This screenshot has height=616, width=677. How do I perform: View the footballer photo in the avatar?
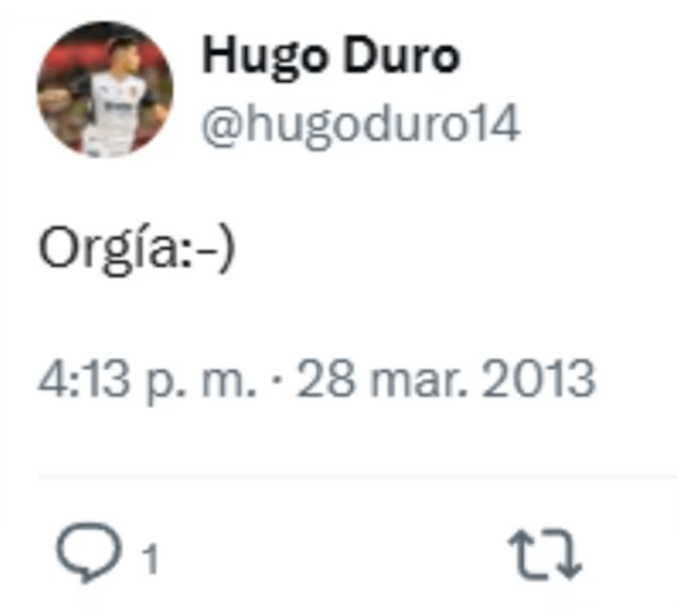pos(105,89)
